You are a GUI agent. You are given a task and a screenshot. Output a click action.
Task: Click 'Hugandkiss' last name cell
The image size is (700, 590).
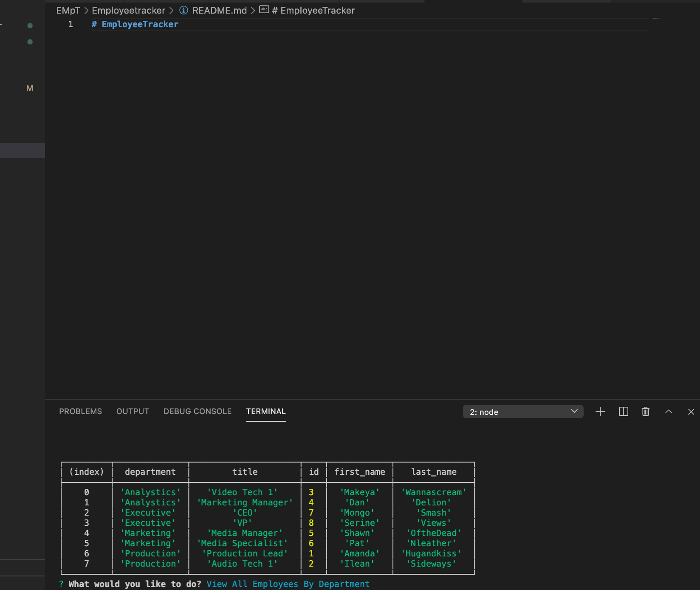tap(431, 553)
